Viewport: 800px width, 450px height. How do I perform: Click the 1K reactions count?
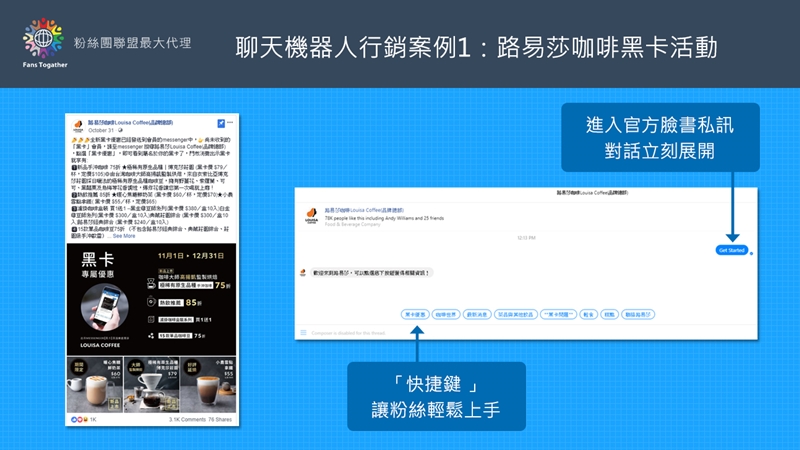coord(93,419)
